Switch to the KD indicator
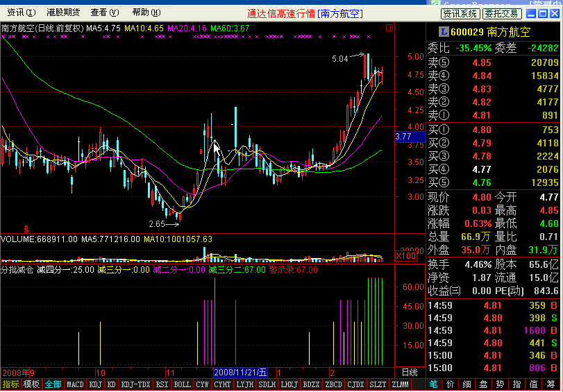563x392 pixels. (x=111, y=384)
